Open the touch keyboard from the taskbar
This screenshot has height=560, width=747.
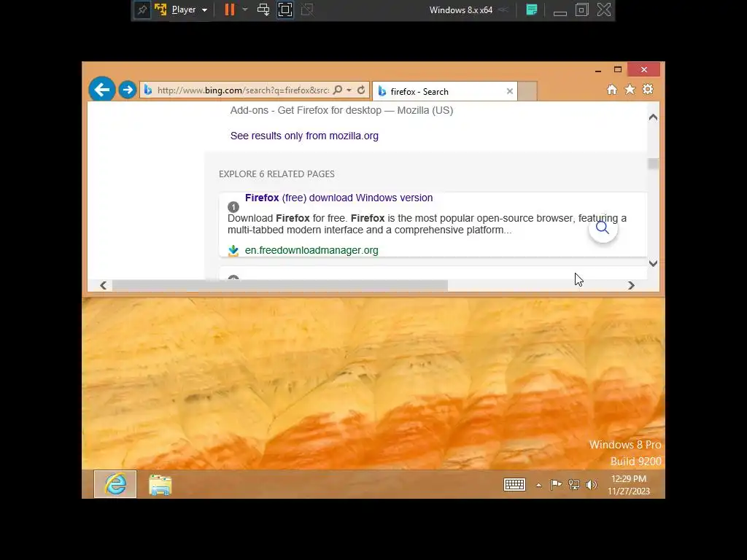514,485
